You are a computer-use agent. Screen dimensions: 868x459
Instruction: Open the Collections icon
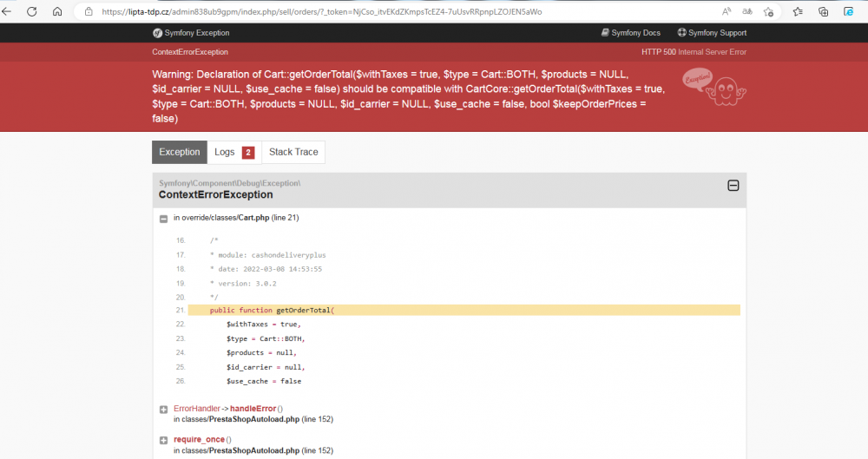coord(823,11)
